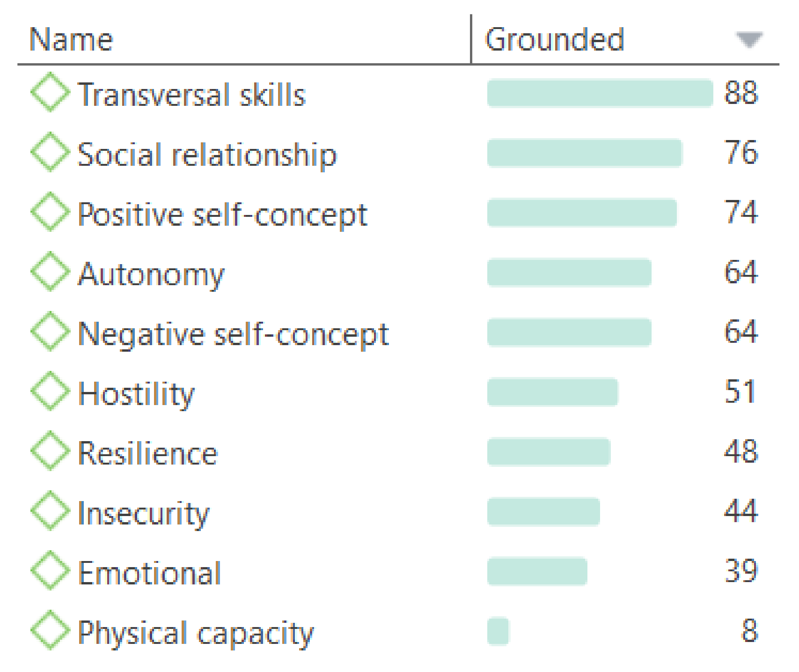Image resolution: width=799 pixels, height=672 pixels.
Task: Click the grounded count 76
Action: point(741,153)
